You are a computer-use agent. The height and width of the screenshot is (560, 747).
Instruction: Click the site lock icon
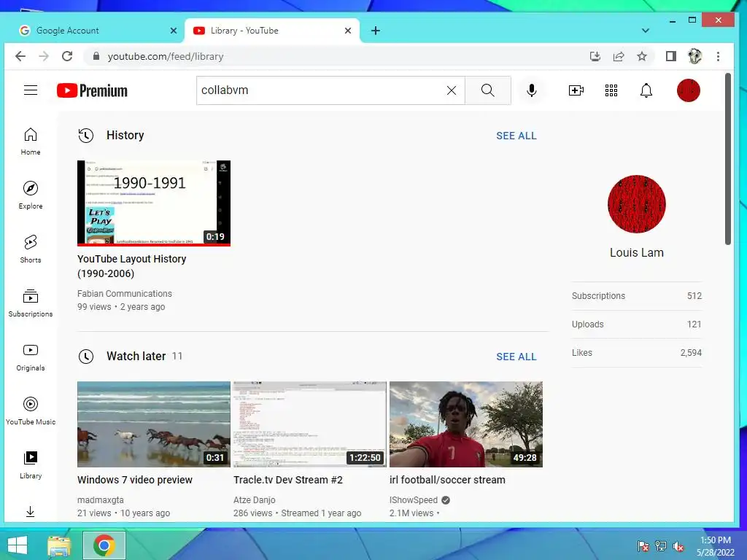coord(96,56)
